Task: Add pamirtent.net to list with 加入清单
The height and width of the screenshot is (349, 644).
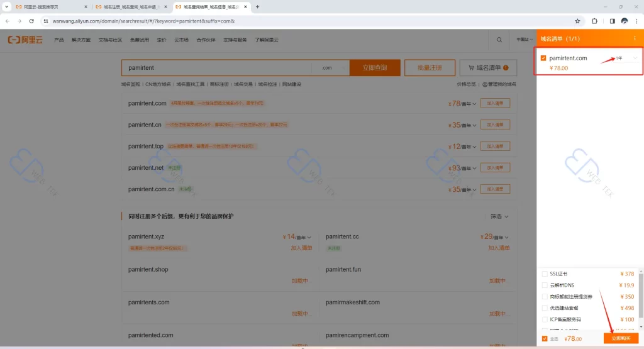Action: [495, 167]
